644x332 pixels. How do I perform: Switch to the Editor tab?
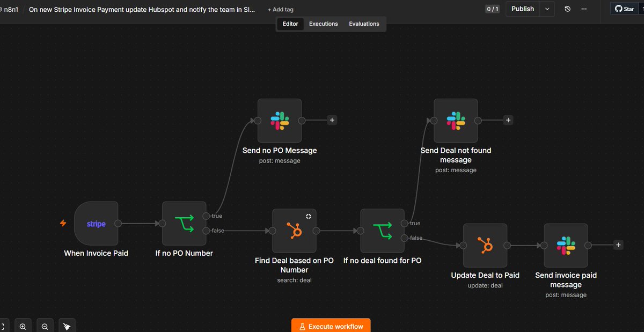(290, 24)
